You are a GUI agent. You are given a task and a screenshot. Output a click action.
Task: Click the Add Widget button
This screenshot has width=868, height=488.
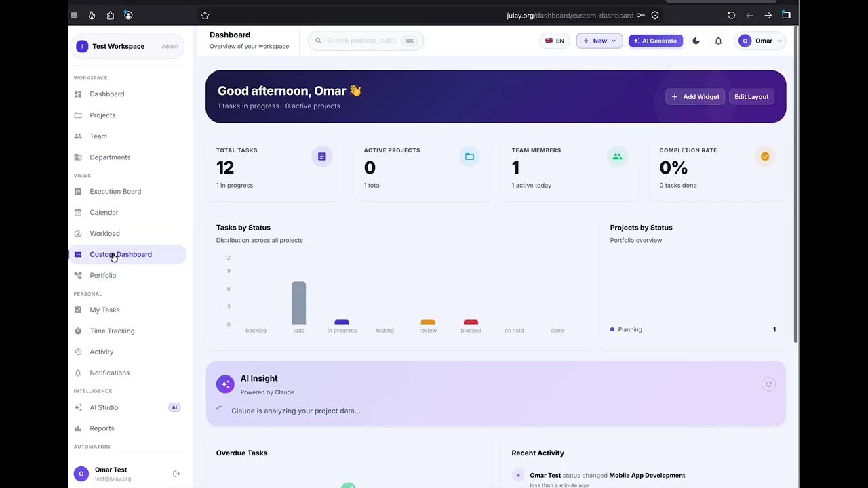click(x=695, y=97)
